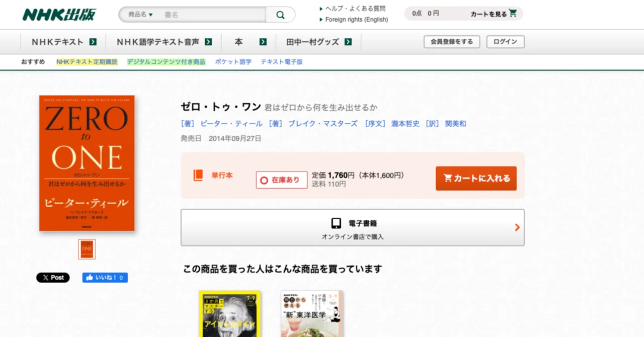Open ポケット語学 link

point(233,62)
